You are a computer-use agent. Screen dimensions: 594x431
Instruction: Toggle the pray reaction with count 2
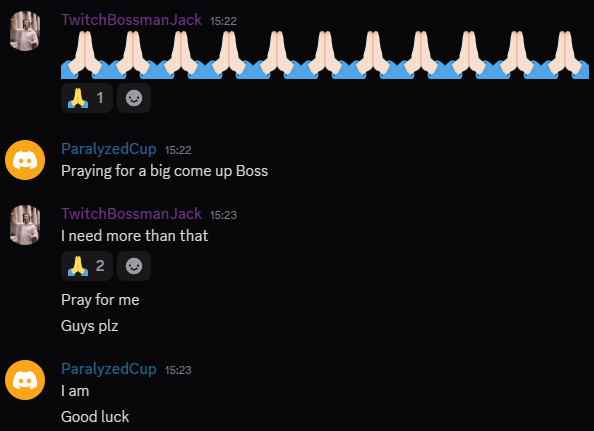pos(87,266)
